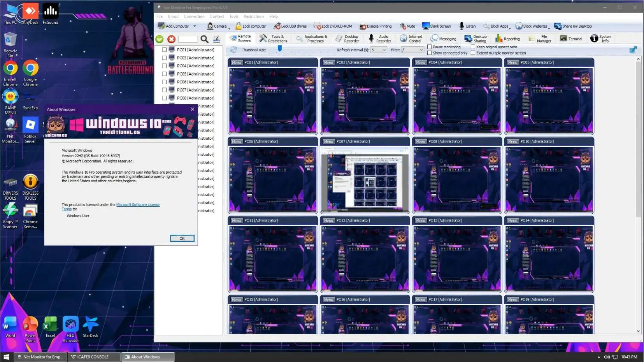Open the Desktop Recorder tab
Screen dimensions: 644x362
pos(347,39)
